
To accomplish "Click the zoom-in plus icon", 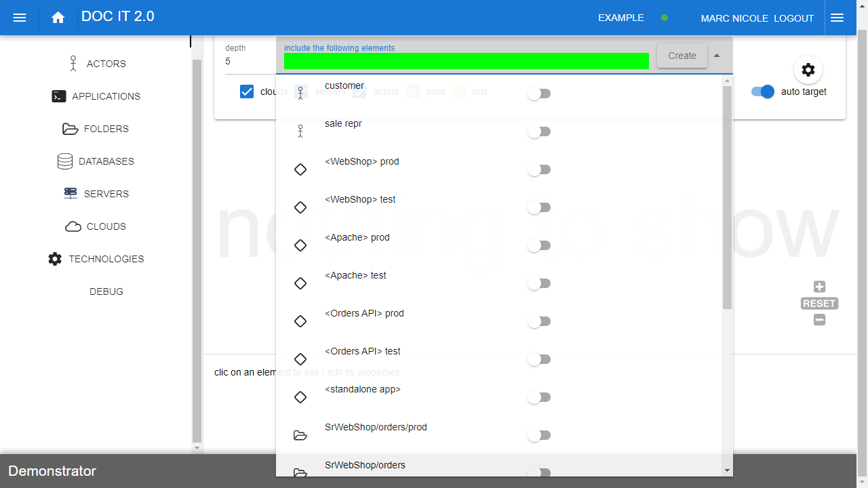I will click(x=819, y=287).
